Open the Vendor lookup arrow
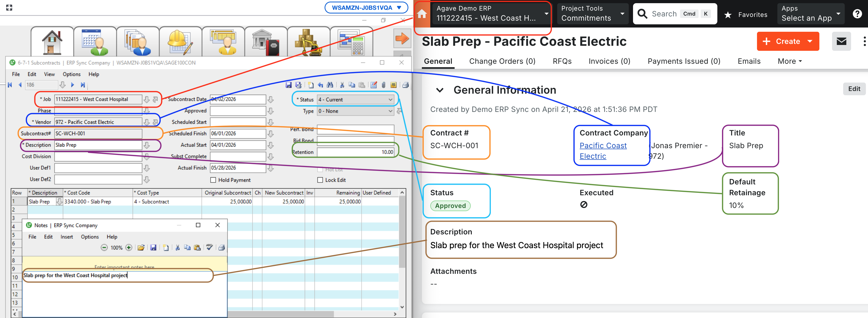Screen dimensions: 868x318 [147, 122]
